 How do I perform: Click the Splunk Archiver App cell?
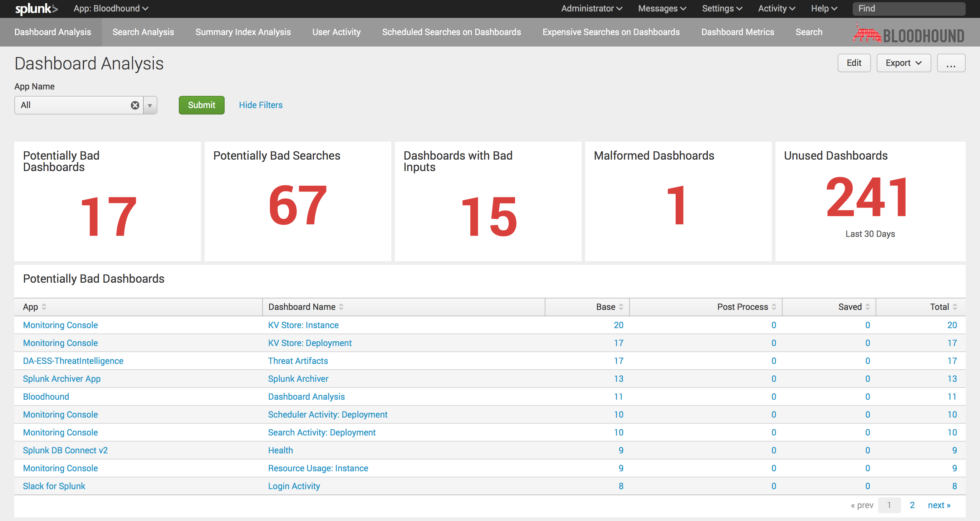62,379
